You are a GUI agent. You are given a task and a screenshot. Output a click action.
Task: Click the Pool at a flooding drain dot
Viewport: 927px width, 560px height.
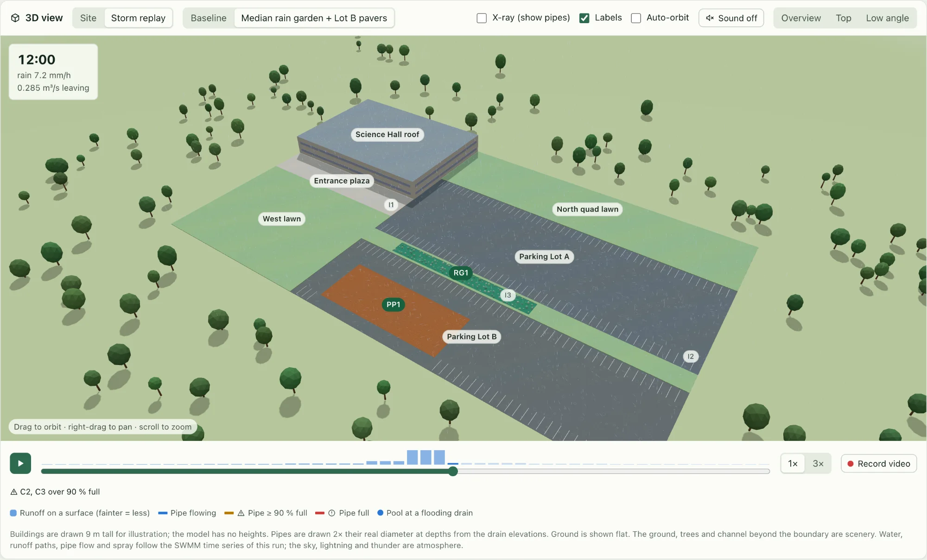tap(380, 513)
